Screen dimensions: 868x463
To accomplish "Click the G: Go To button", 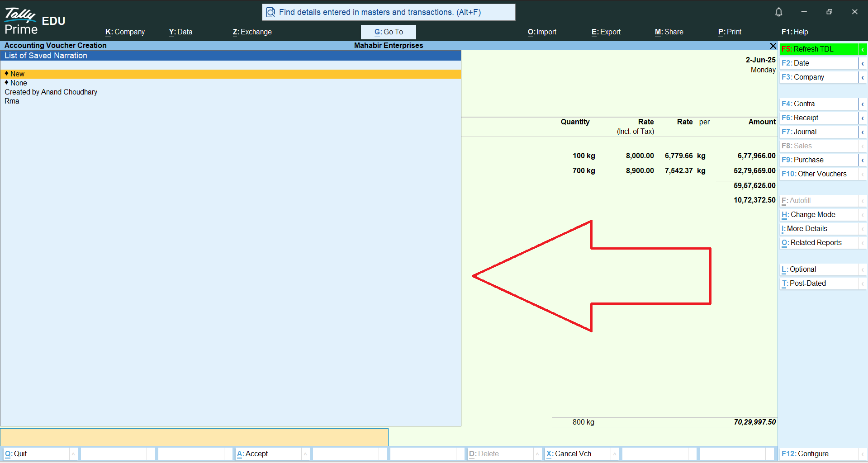I will pyautogui.click(x=389, y=32).
